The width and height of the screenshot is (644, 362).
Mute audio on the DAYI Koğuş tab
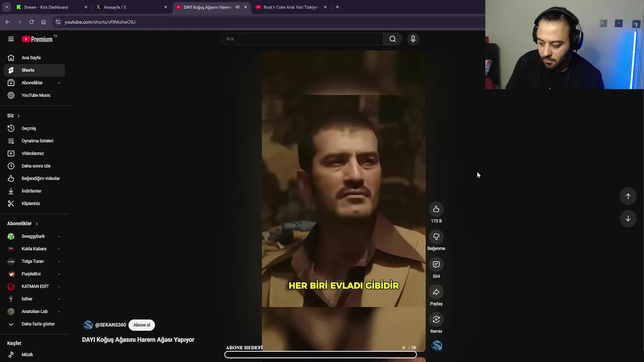(237, 7)
